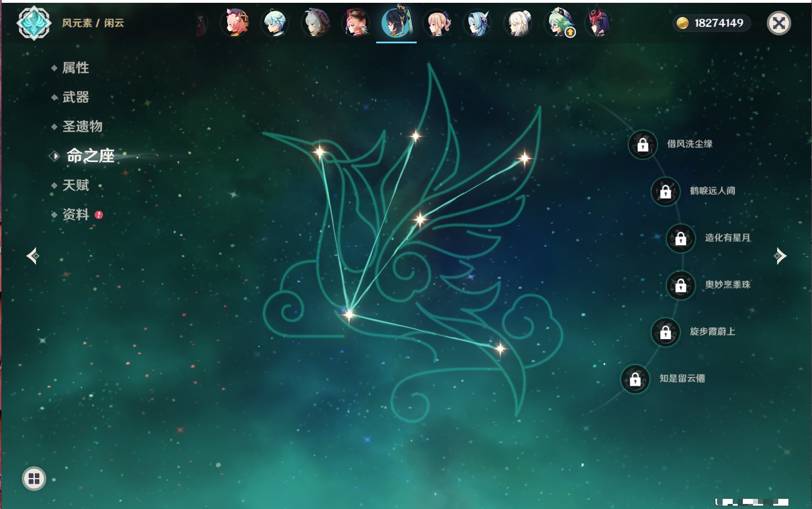Select the blonde Navia avatar

pos(437,23)
